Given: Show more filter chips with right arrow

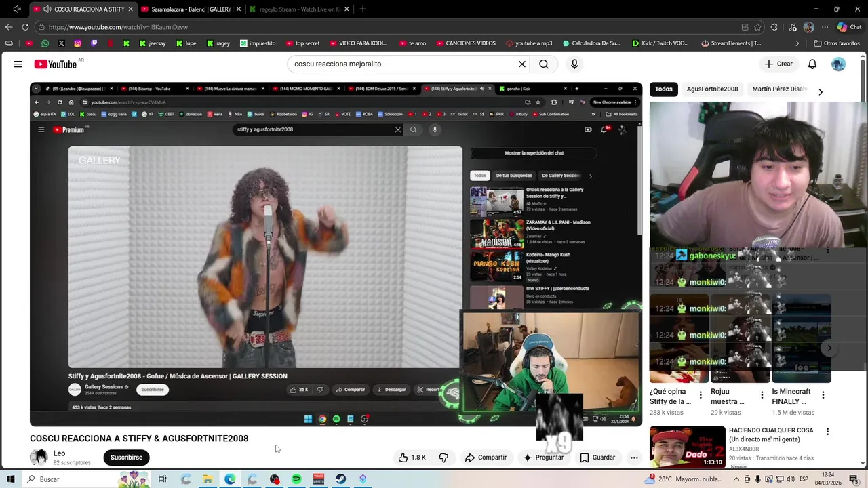Looking at the screenshot, I should tap(820, 92).
